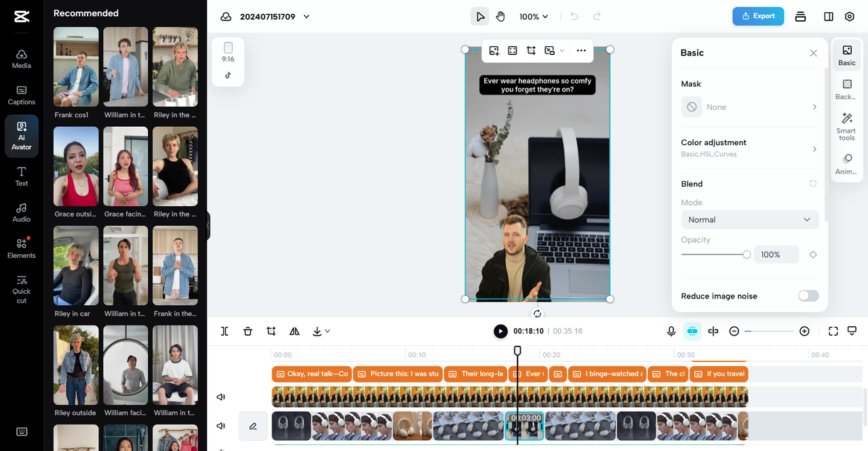Change the panel layout icon
868x451 pixels.
829,16
